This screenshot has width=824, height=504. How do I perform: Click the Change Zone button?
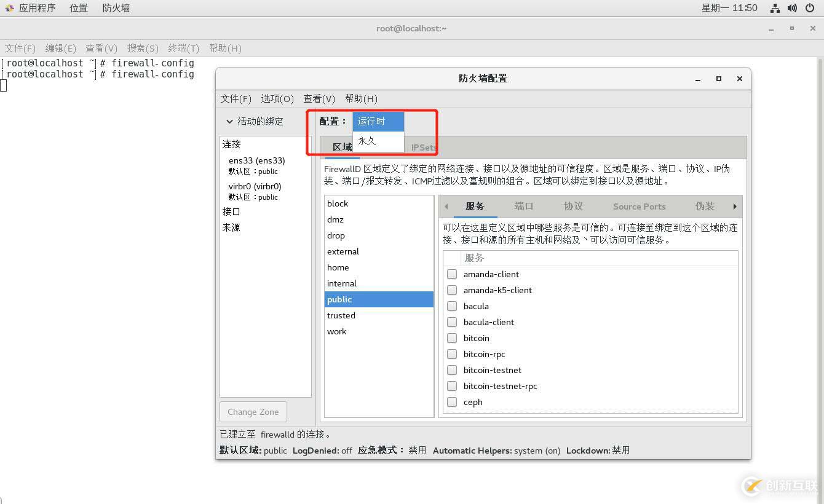253,412
